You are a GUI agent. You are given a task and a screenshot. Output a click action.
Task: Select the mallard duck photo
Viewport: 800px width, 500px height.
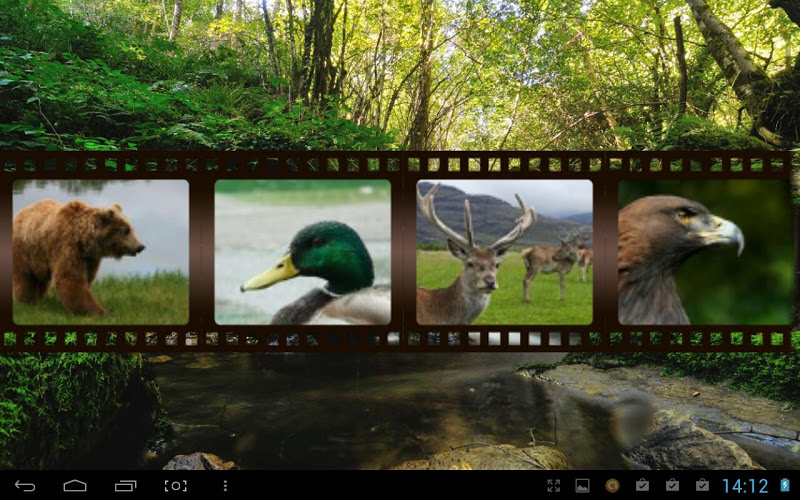[303, 252]
